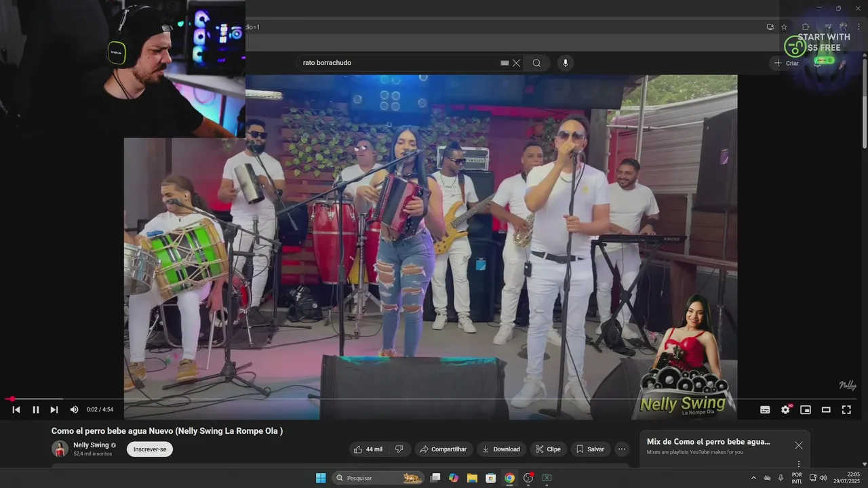Switch to Chrome on taskbar

(x=509, y=478)
